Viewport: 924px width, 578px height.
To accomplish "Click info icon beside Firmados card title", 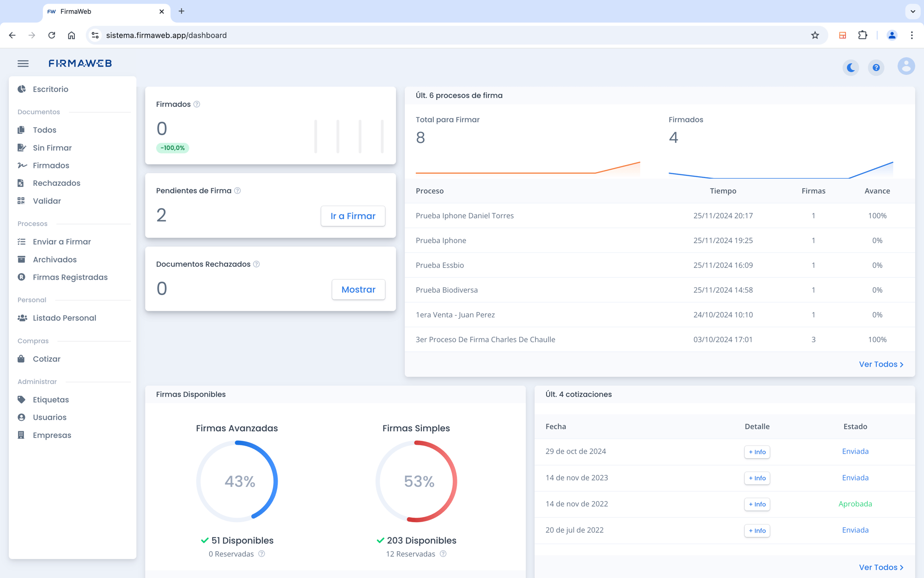I will tap(197, 104).
